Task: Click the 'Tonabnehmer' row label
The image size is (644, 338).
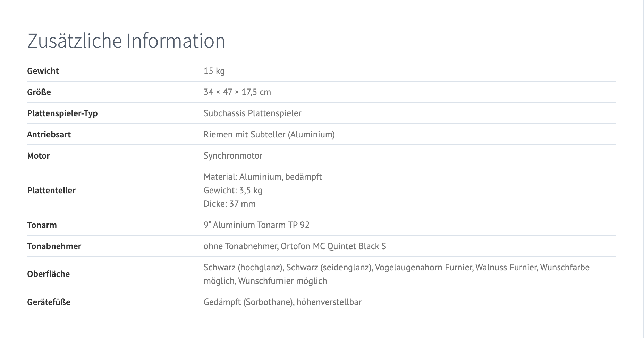Action: click(54, 246)
